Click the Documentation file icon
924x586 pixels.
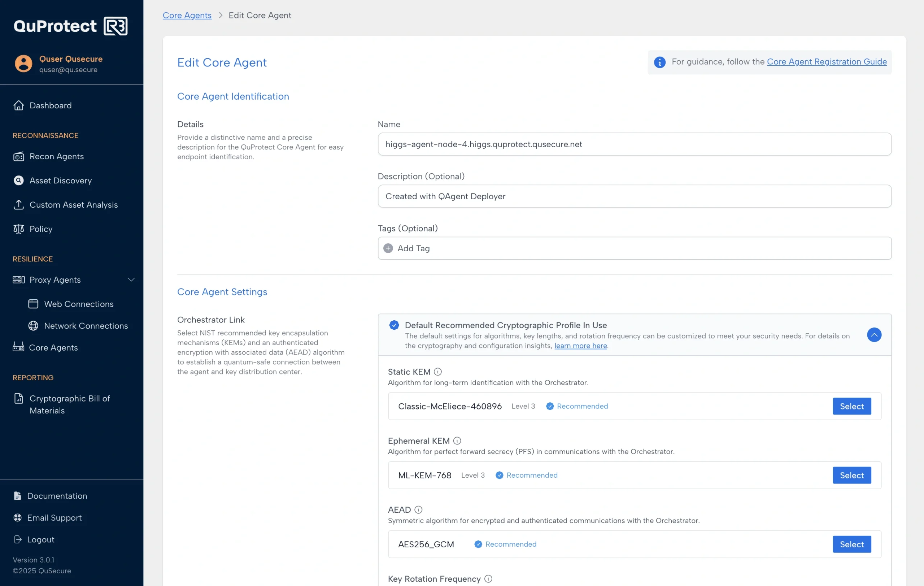click(x=17, y=496)
